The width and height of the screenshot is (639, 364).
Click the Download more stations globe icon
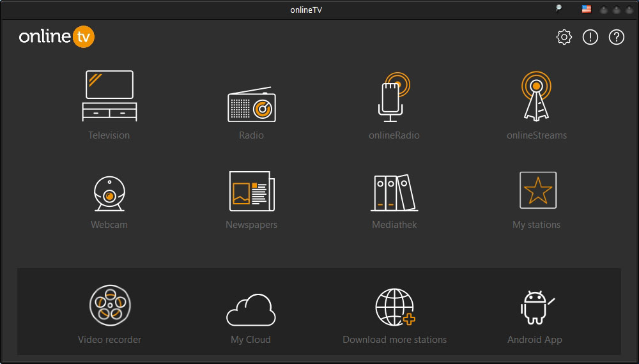coord(394,307)
